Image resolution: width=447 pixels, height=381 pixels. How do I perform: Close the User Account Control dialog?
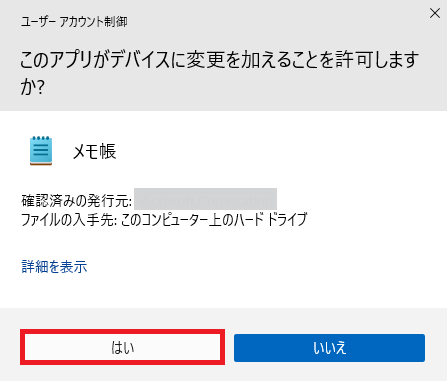tap(435, 13)
